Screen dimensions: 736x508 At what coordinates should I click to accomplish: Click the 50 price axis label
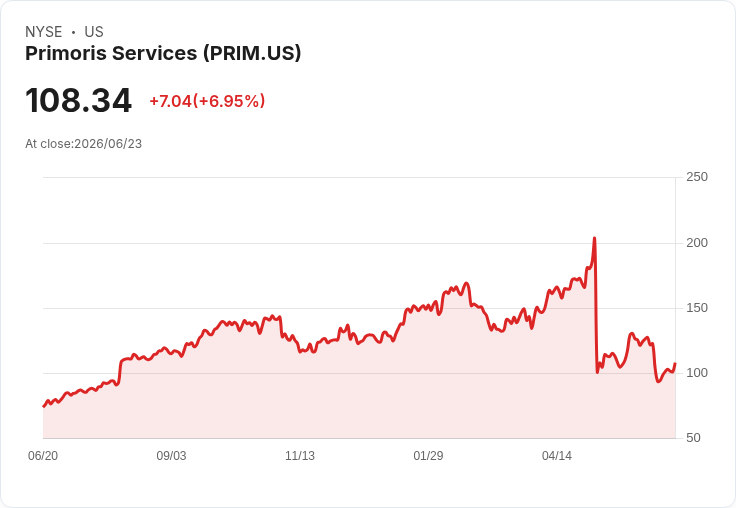coord(693,438)
